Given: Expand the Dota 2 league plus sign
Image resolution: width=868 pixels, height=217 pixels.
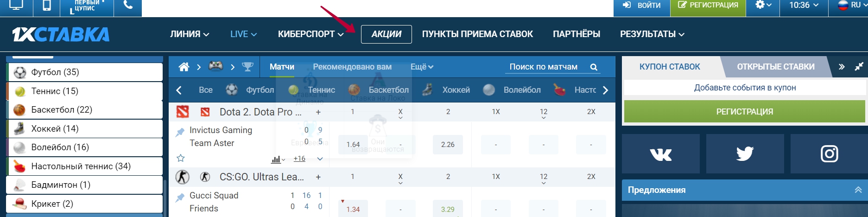Looking at the screenshot, I should (318, 112).
